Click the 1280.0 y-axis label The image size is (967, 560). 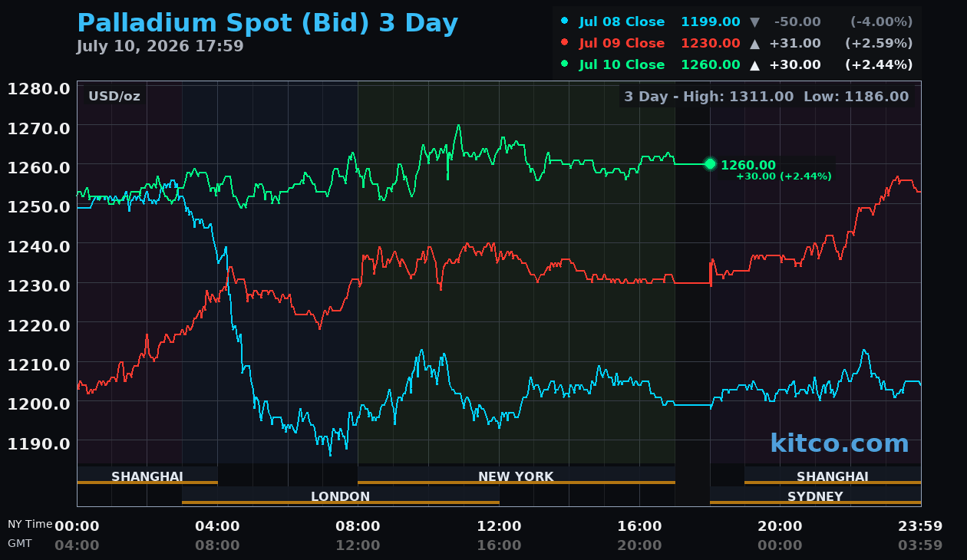(x=39, y=88)
